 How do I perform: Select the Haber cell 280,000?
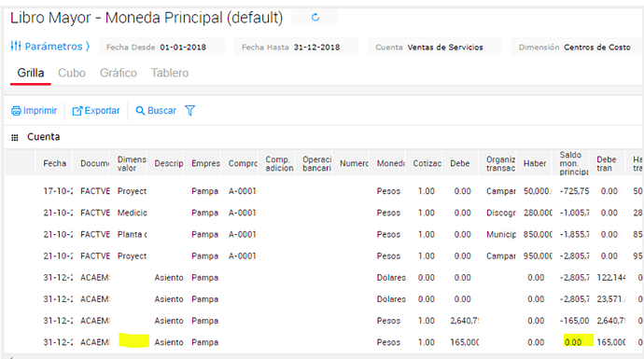[538, 213]
